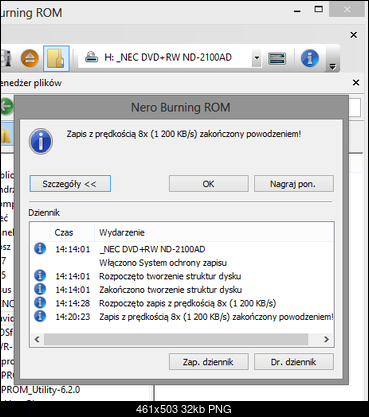Click log scrollbar right arrow
Image resolution: width=369 pixels, height=417 pixels.
click(326, 339)
